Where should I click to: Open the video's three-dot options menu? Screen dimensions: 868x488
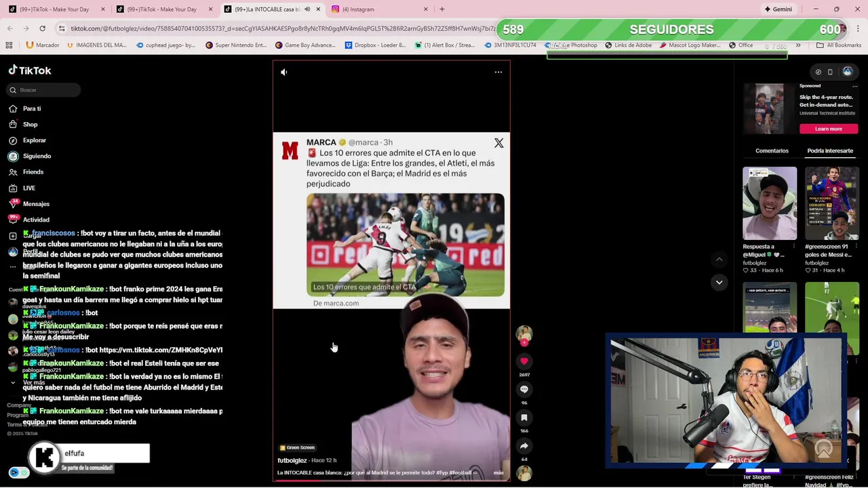(x=498, y=72)
